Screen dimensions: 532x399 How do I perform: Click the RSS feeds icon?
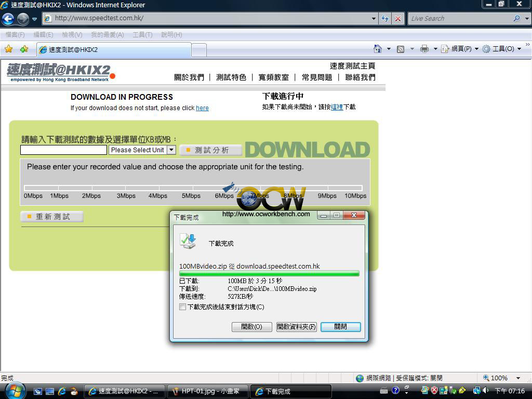click(401, 49)
